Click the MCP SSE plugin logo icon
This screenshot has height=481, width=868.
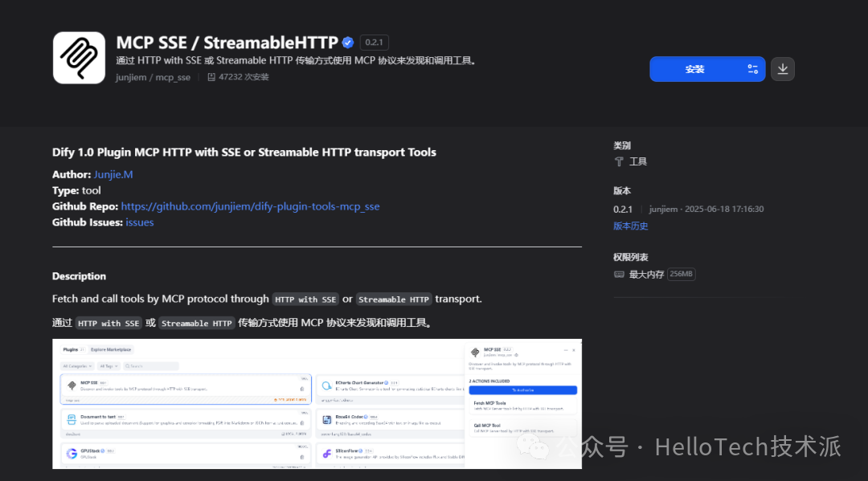coord(79,57)
